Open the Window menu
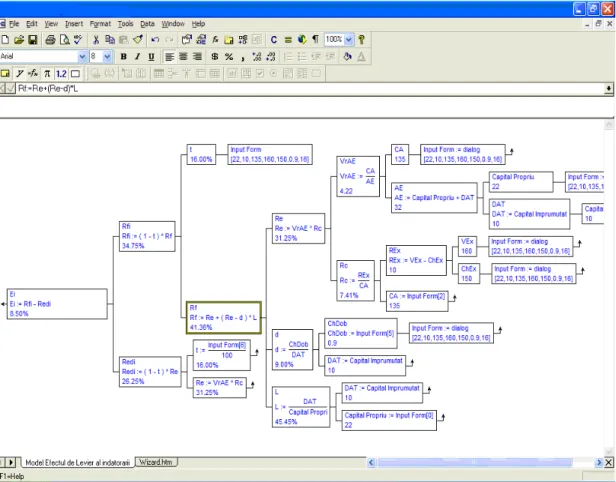616x482 pixels. pos(173,24)
